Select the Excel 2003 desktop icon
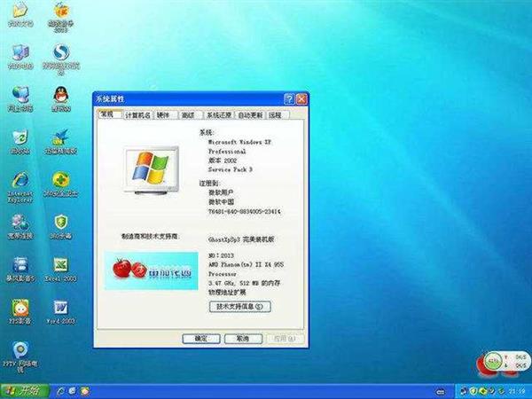 click(x=61, y=270)
